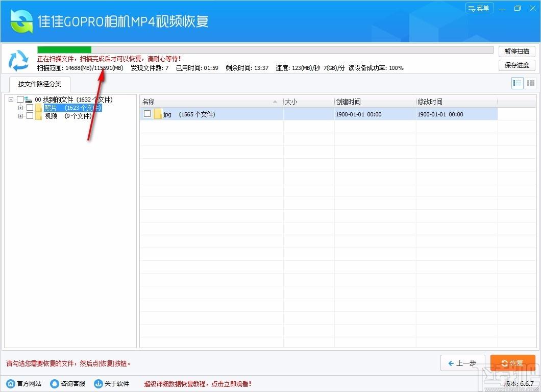Select the 00 找到的文件 (1632 个文件) tree row

click(73, 100)
